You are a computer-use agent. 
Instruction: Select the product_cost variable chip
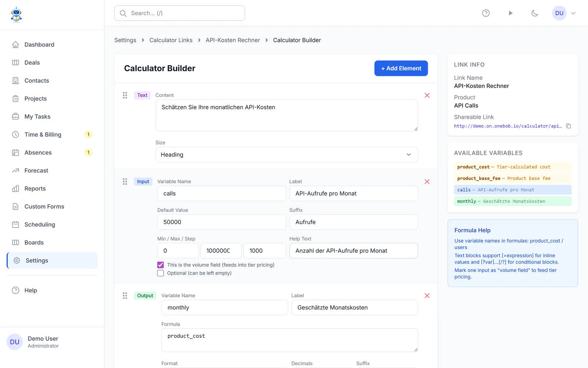click(513, 167)
